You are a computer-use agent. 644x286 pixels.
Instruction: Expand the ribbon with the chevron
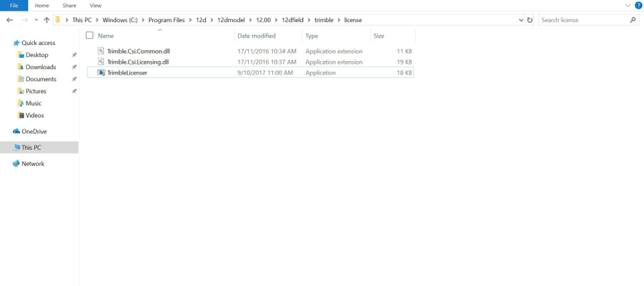tap(627, 5)
